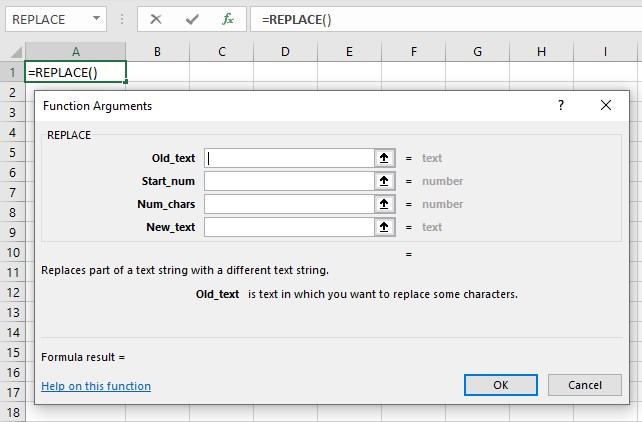Collapse dialog via Old_text range selector

384,158
